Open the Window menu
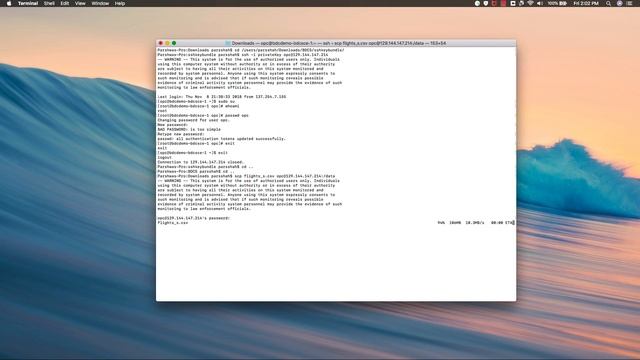The width and height of the screenshot is (640, 360). click(100, 3)
